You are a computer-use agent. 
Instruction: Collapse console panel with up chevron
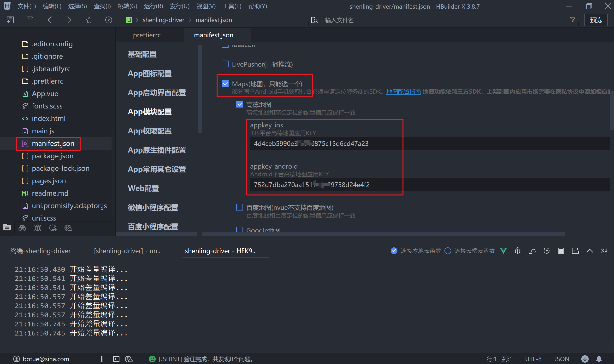point(590,251)
